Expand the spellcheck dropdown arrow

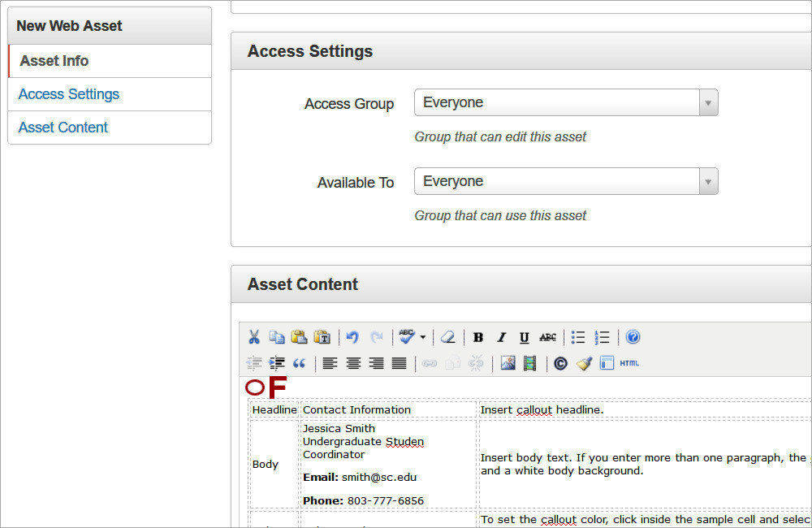click(x=423, y=336)
